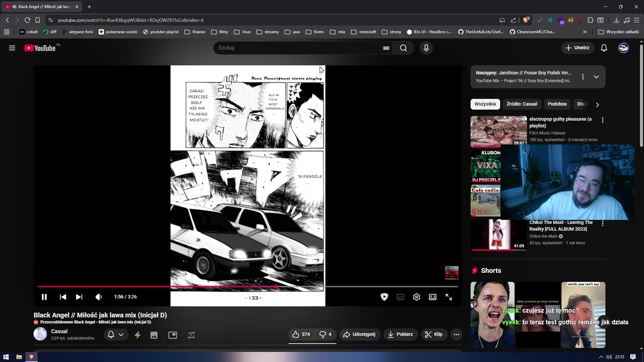Image resolution: width=644 pixels, height=362 pixels.
Task: Open Brave Shields lion icon
Action: pos(526,20)
